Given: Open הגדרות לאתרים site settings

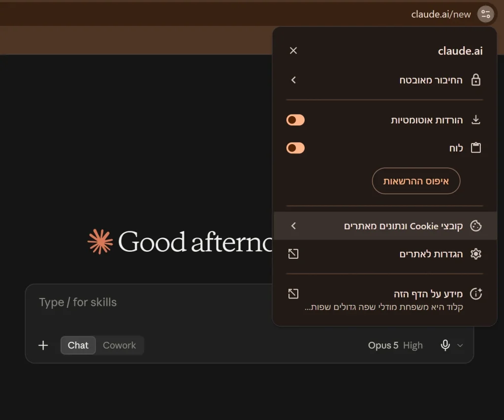Looking at the screenshot, I should click(385, 254).
